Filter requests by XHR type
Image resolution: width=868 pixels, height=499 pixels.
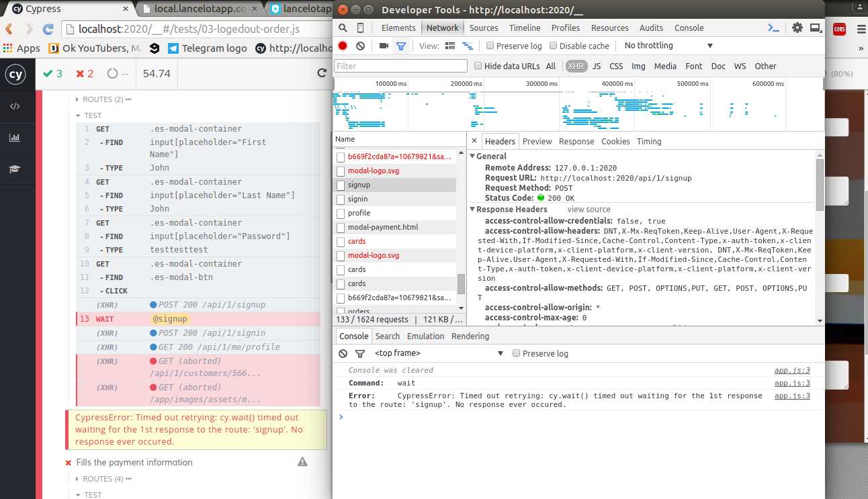click(x=575, y=66)
